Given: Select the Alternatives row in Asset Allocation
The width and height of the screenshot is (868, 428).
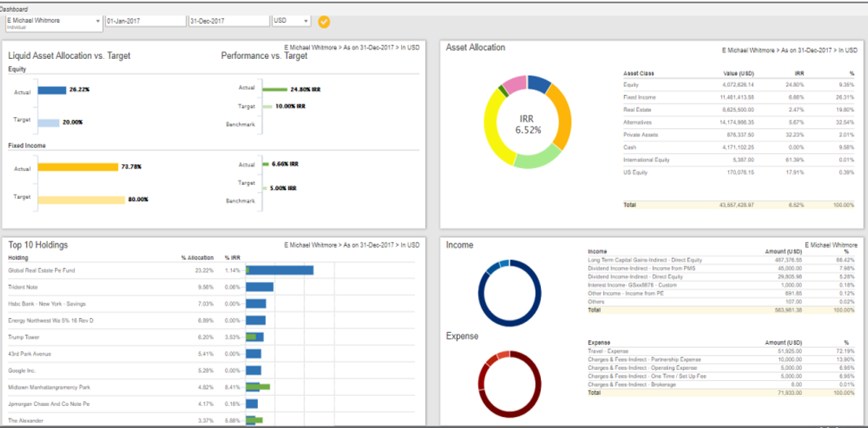Looking at the screenshot, I should pyautogui.click(x=638, y=123).
